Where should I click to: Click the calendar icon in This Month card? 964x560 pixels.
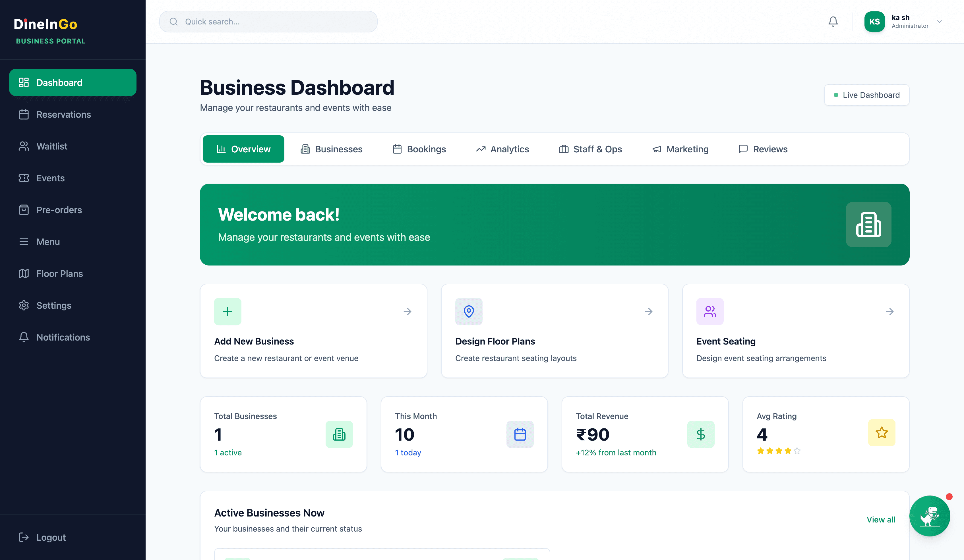click(520, 434)
